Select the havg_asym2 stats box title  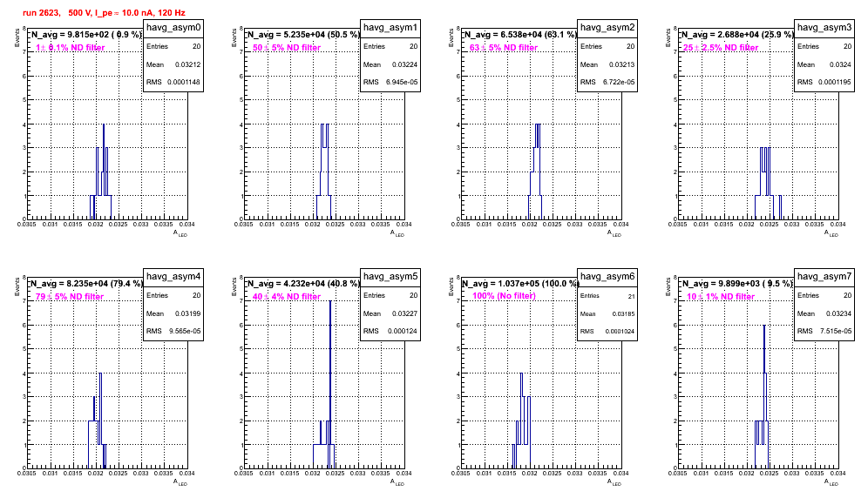tap(607, 28)
